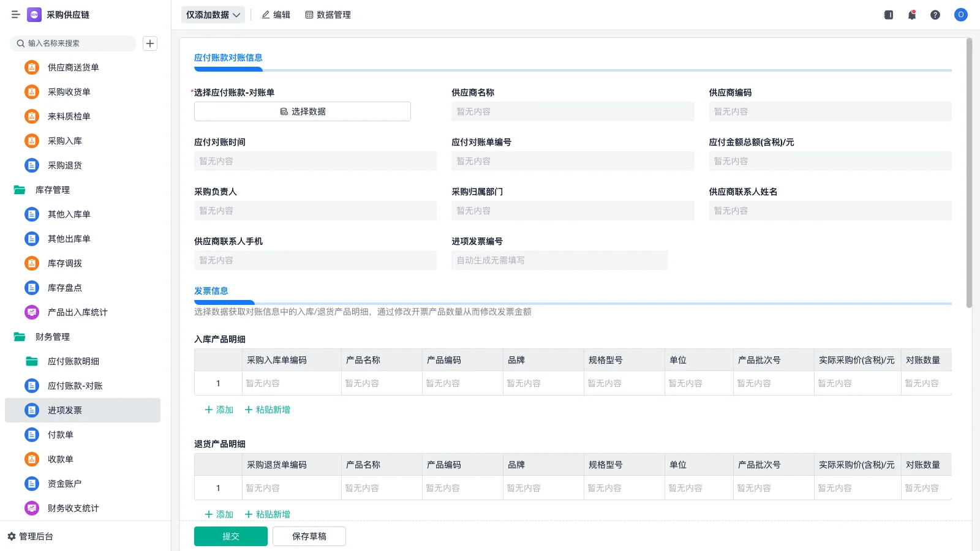Select the 采购退货 icon in sidebar
Image resolution: width=980 pixels, height=551 pixels.
31,165
